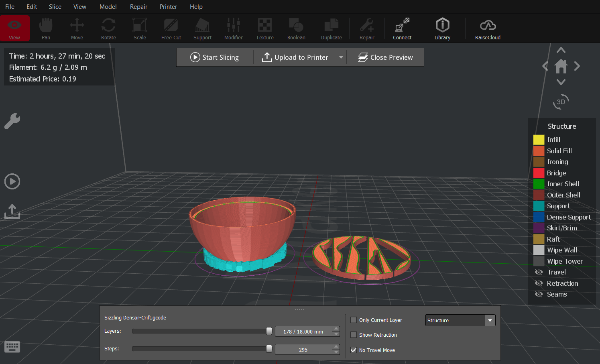Expand Upload to Printer dropdown arrow
Image resolution: width=600 pixels, height=364 pixels.
[341, 57]
